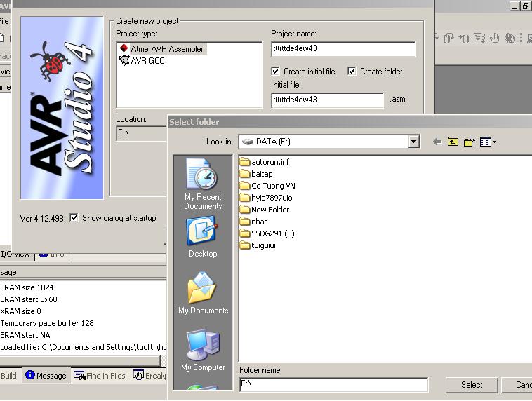Click the '.asm' extension label
The height and width of the screenshot is (401, 532).
pyautogui.click(x=397, y=99)
